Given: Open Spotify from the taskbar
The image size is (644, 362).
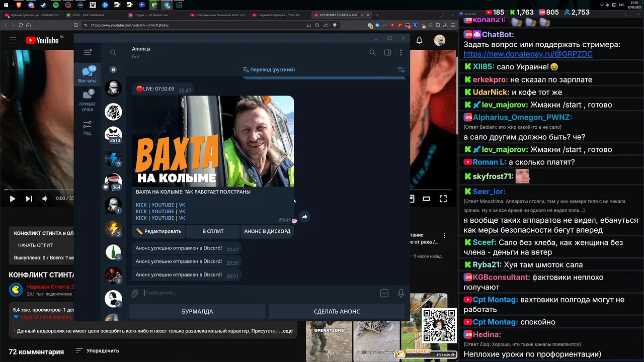Looking at the screenshot, I should pos(56,5).
